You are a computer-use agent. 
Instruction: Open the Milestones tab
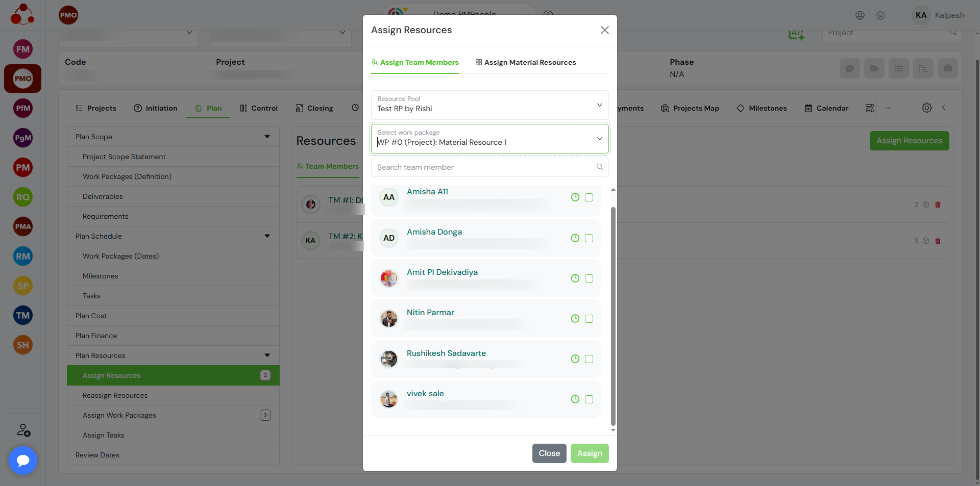point(762,108)
